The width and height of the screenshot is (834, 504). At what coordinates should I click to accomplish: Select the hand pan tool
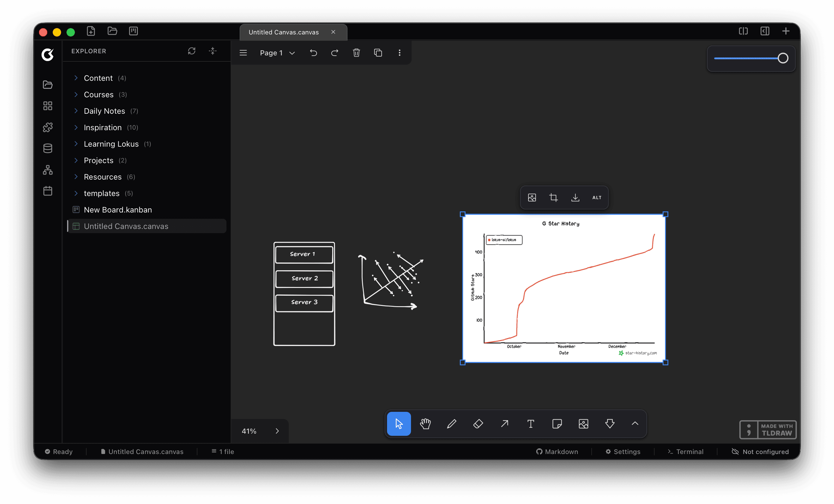pos(425,423)
